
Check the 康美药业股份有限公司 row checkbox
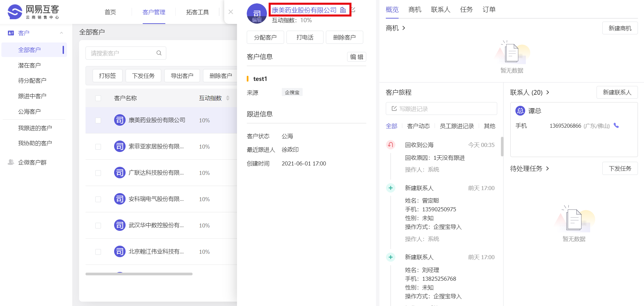(98, 120)
